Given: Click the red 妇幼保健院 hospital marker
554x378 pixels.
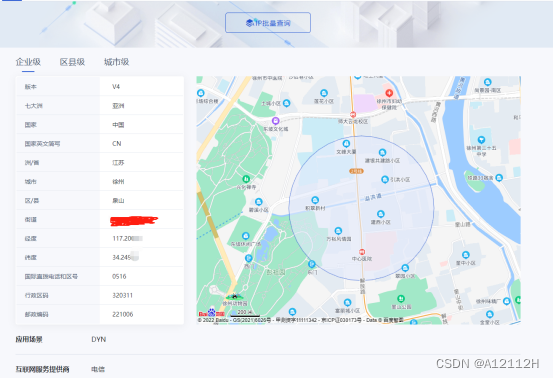Looking at the screenshot, I should coord(389,93).
